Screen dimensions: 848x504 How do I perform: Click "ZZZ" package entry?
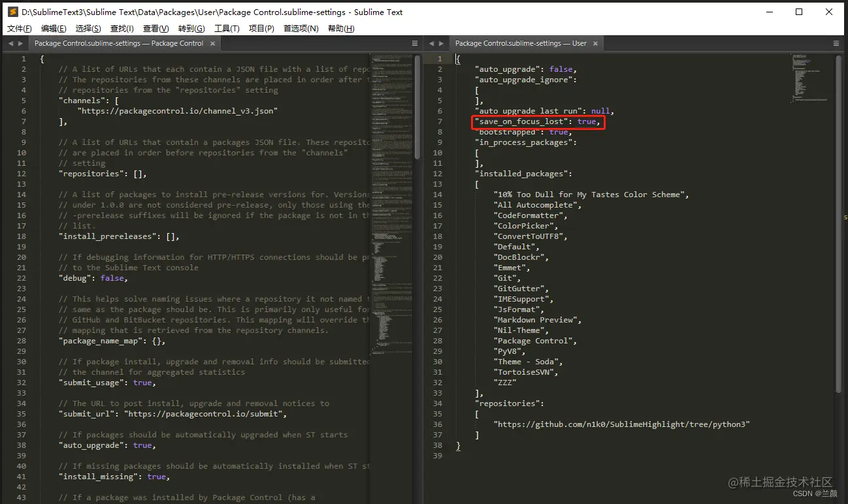tap(505, 383)
